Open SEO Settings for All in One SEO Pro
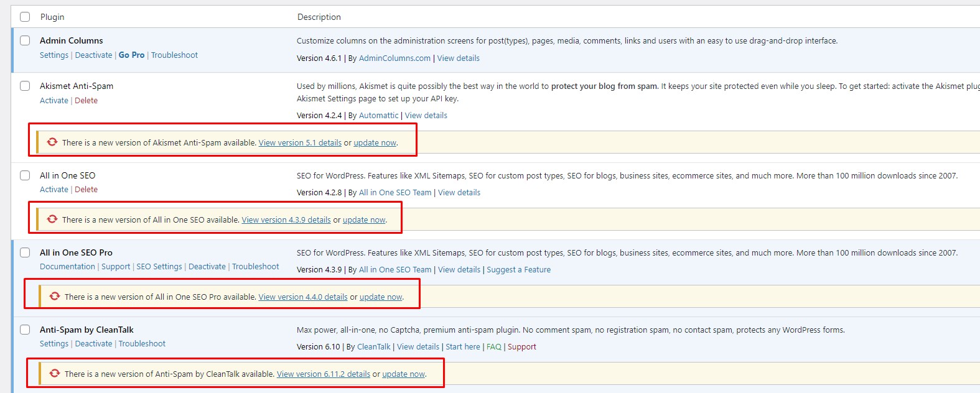The width and height of the screenshot is (980, 393). click(159, 266)
